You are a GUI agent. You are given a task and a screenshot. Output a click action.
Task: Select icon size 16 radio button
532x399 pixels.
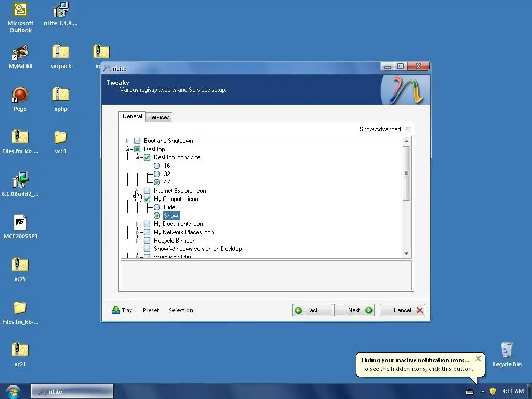pos(157,166)
